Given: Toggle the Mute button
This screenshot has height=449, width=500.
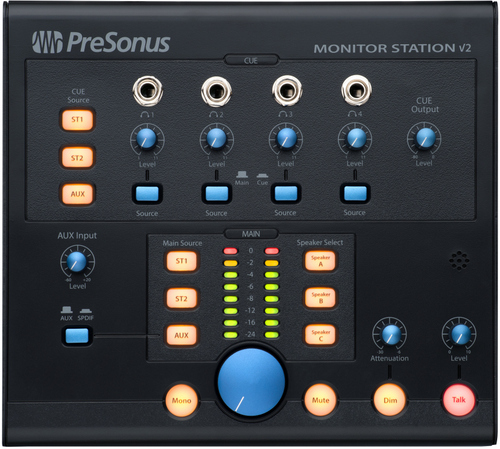Looking at the screenshot, I should click(x=321, y=400).
